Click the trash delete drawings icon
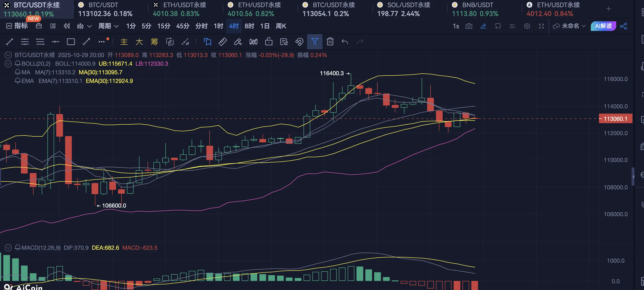Screen dimensions: 644x290 (x=330, y=42)
